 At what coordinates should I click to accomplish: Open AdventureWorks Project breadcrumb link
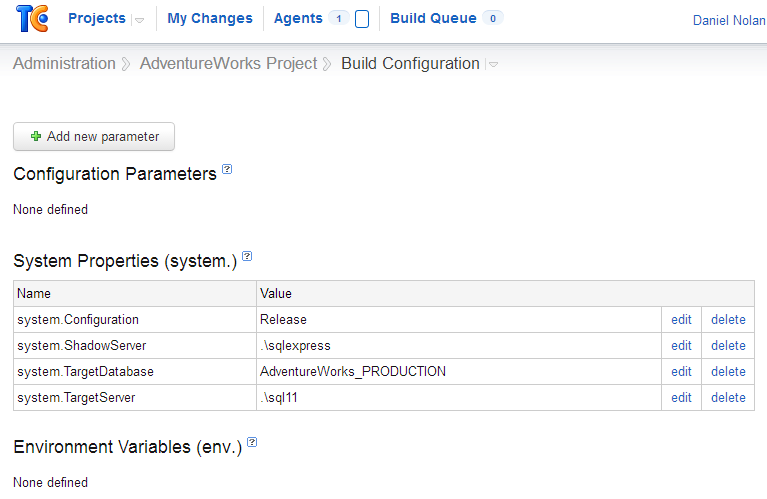228,64
